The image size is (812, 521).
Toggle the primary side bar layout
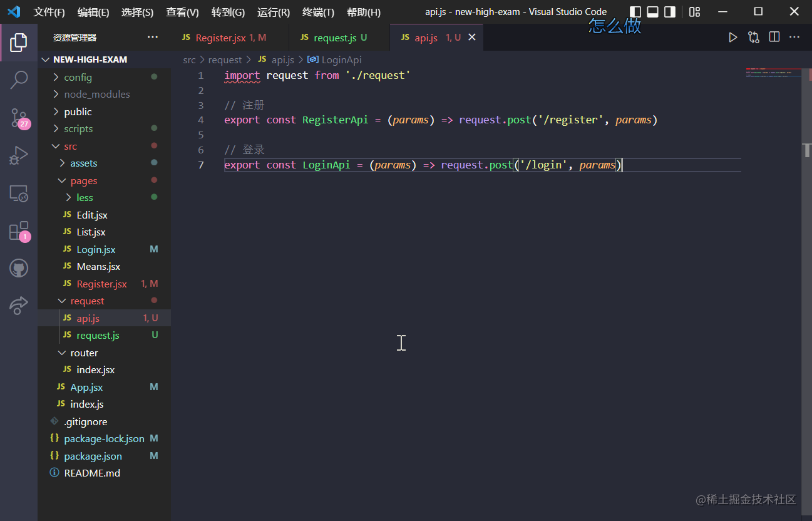[x=635, y=11]
